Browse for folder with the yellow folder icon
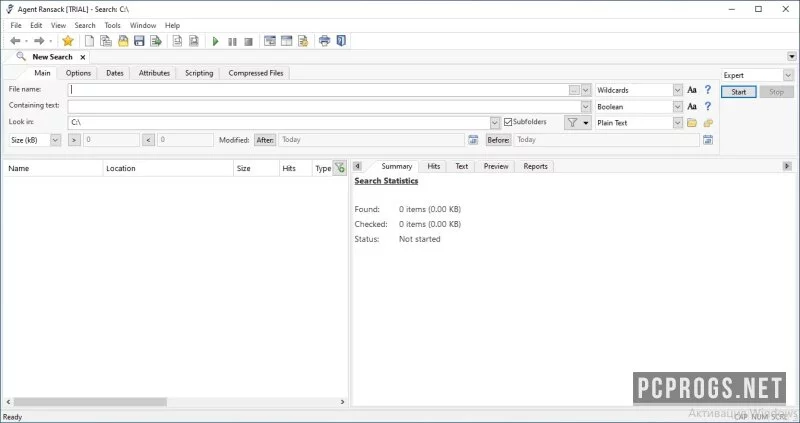The image size is (800, 423). [x=692, y=122]
